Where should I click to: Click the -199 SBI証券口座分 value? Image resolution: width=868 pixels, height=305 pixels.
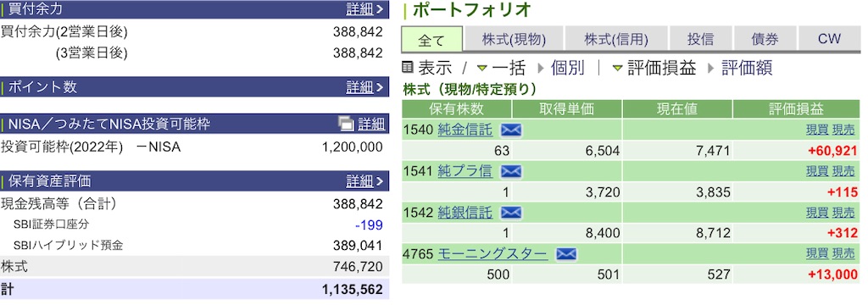(369, 225)
